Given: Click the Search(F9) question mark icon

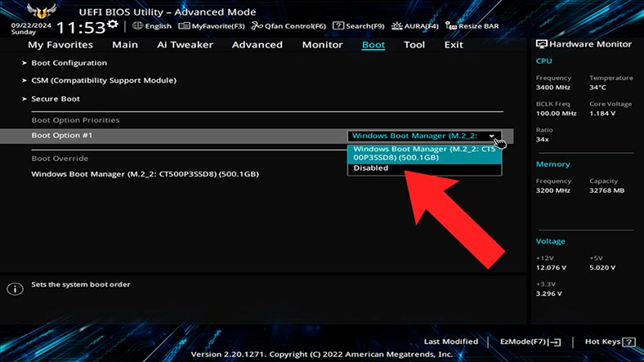Looking at the screenshot, I should (338, 26).
